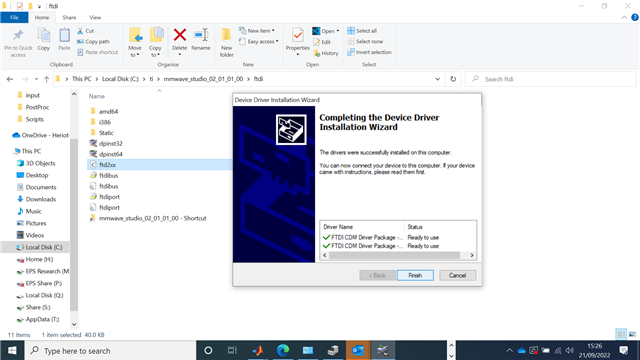Open the Move to menu
The image size is (640, 360).
135,42
